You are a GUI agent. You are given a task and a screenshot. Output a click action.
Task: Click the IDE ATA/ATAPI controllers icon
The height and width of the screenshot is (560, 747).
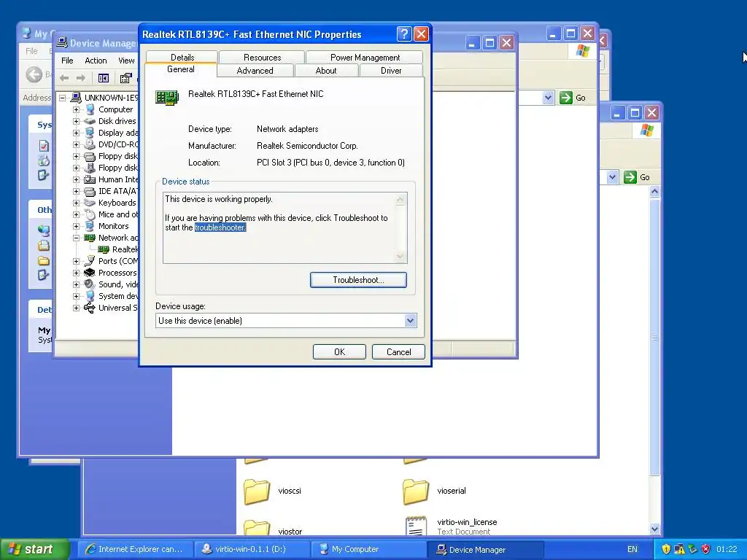[x=90, y=192]
